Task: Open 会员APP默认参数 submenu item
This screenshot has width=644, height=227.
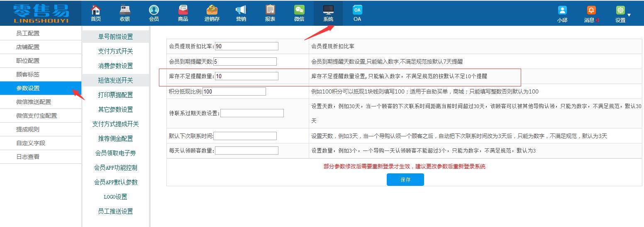Action: pyautogui.click(x=115, y=182)
